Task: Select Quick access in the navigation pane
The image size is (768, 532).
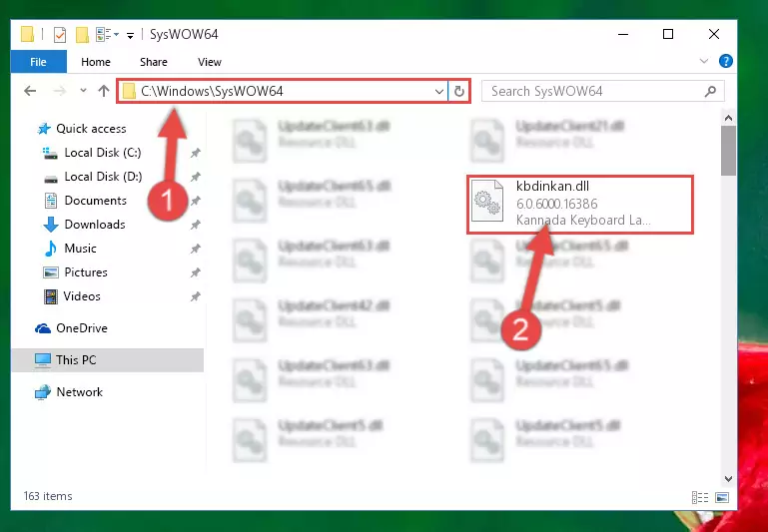Action: coord(91,129)
